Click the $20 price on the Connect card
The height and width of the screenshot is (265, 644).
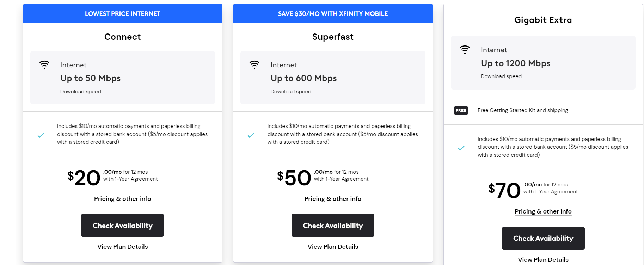[x=84, y=178]
